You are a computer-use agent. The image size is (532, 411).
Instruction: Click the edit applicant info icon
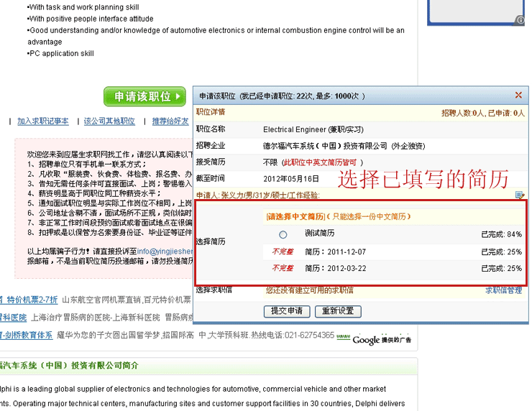pyautogui.click(x=520, y=195)
